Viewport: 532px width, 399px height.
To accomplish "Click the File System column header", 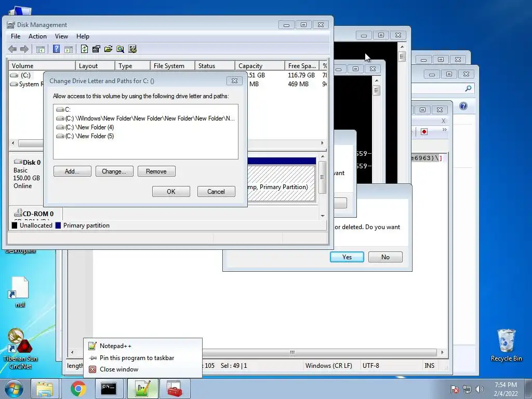I will pyautogui.click(x=172, y=66).
